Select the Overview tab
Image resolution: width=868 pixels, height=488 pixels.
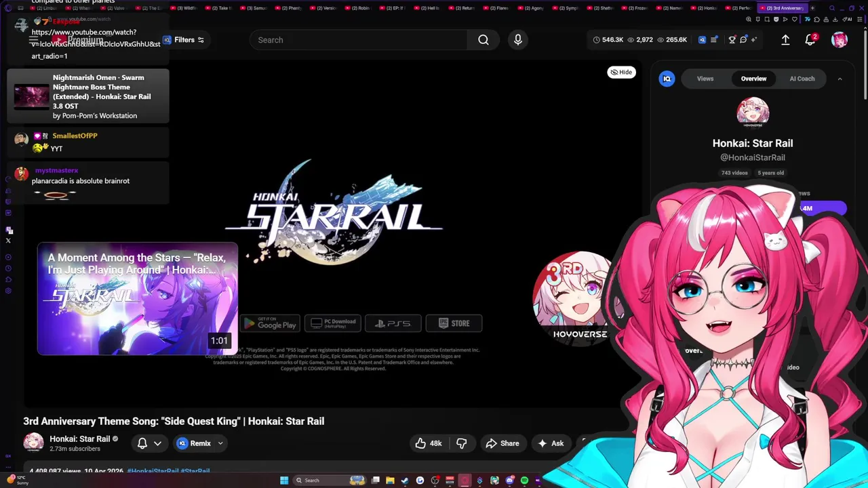point(753,79)
